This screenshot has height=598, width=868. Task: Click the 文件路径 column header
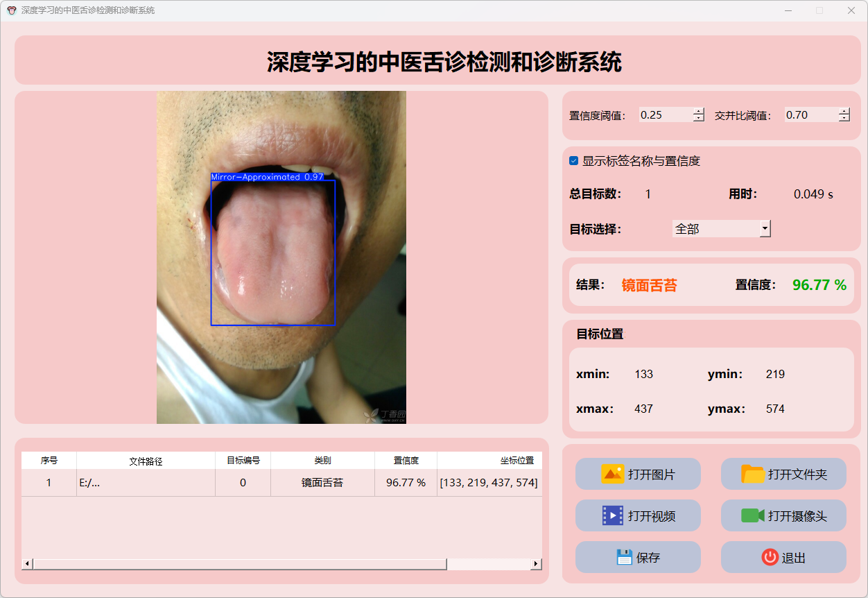pos(146,461)
